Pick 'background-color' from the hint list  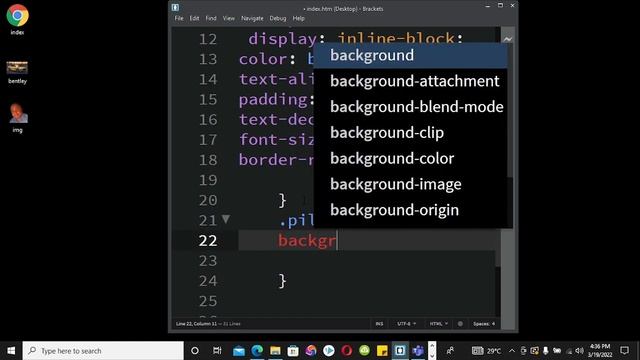411,158
